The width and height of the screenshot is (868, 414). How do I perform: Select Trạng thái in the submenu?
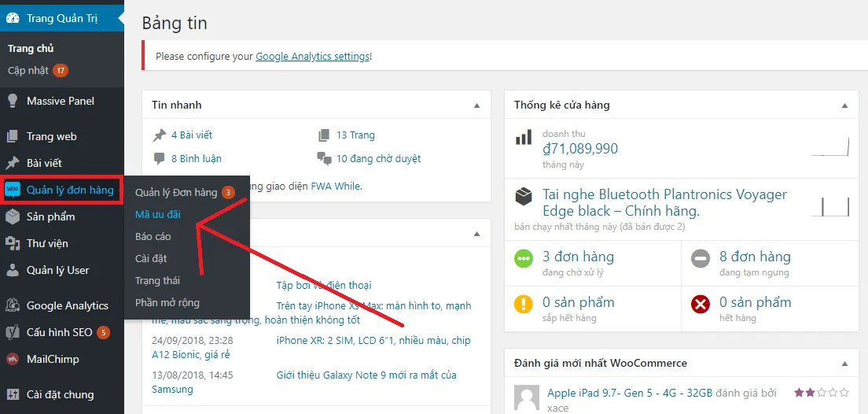click(x=157, y=281)
